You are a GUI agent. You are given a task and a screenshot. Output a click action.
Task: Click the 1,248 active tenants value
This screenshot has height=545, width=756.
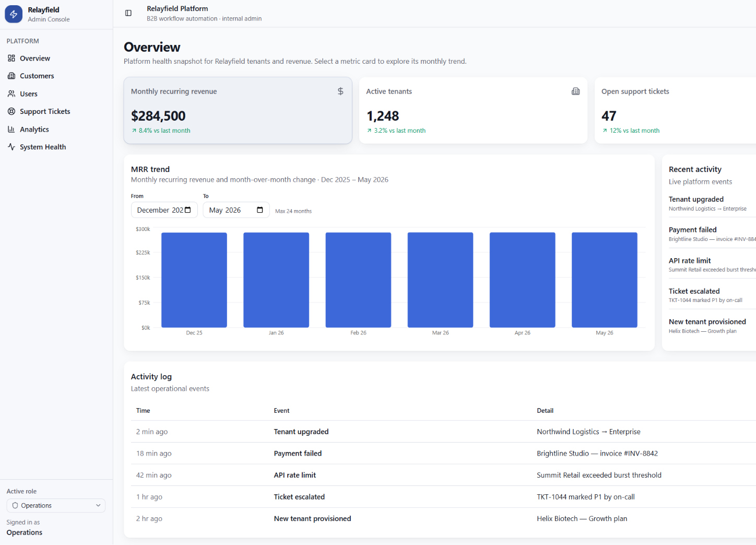click(383, 116)
